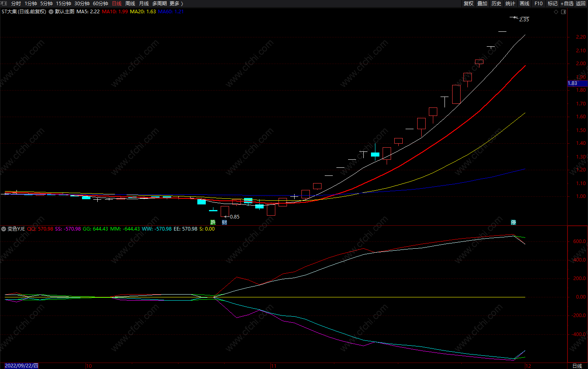Select the 30分钟 period tab

click(x=82, y=3)
